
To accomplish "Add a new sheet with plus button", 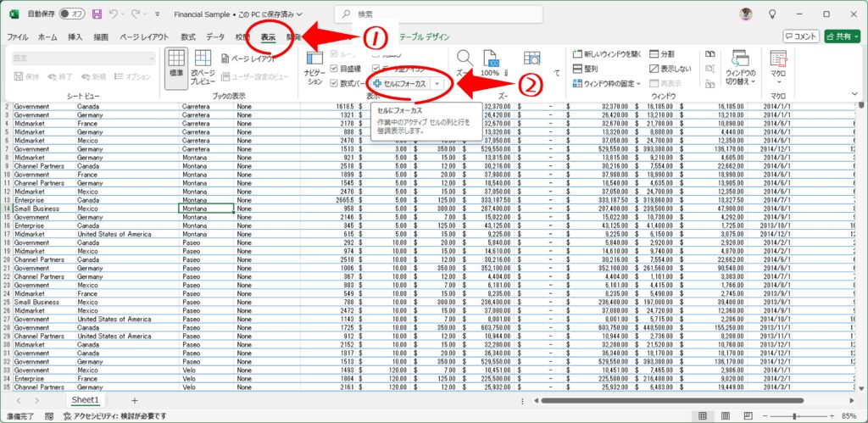I will point(134,400).
